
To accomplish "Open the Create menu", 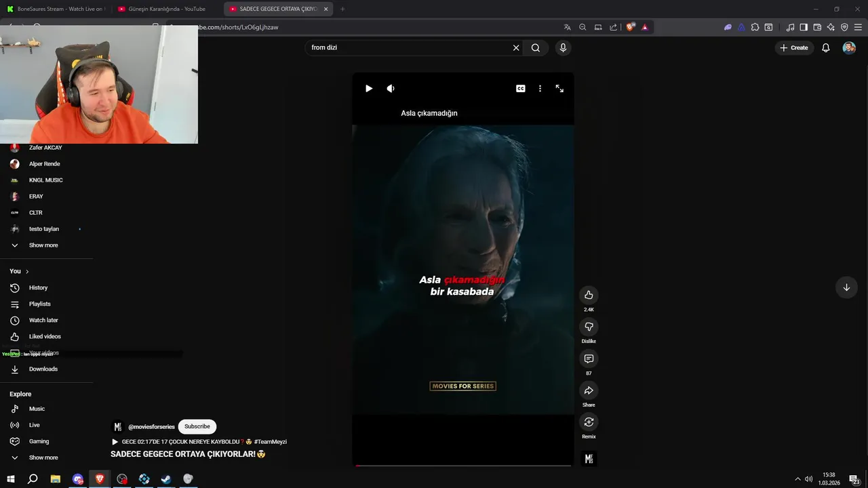I will coord(794,47).
